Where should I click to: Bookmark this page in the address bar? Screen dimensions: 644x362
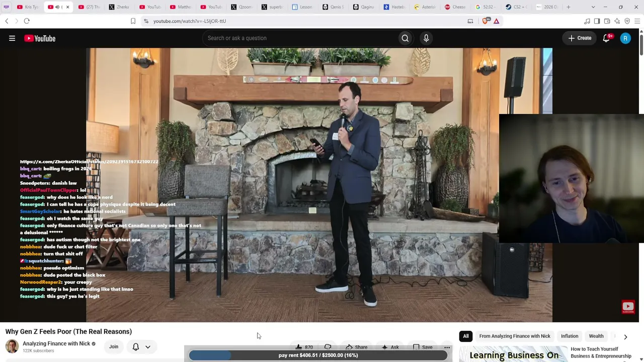pos(133,21)
